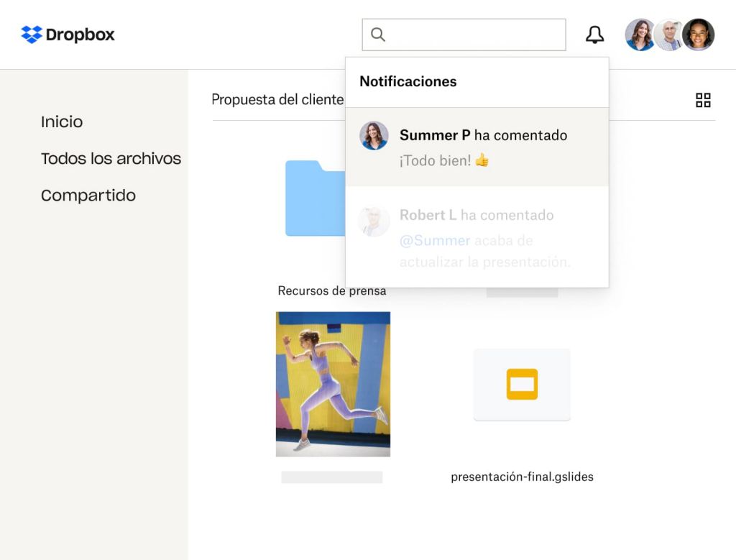Click the search magnifier icon
Screen dimensions: 736x560
coord(377,34)
